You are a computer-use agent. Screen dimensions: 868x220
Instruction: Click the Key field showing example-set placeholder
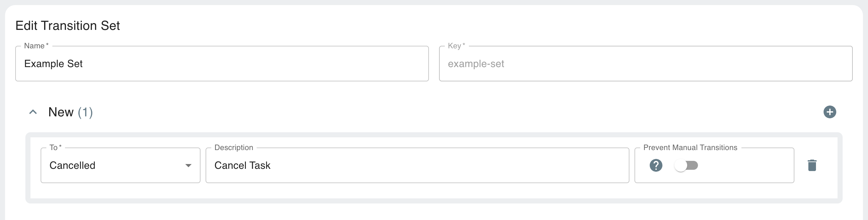[646, 64]
